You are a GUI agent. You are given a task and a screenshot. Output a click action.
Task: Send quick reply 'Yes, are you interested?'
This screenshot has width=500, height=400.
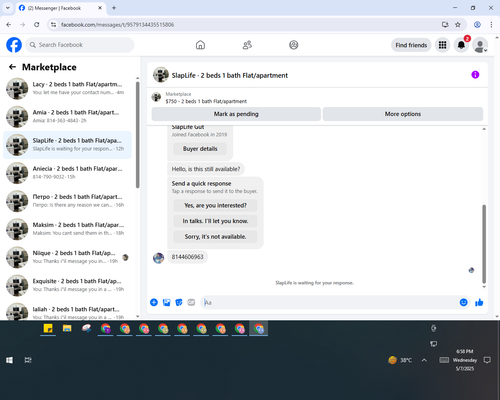[x=215, y=205]
